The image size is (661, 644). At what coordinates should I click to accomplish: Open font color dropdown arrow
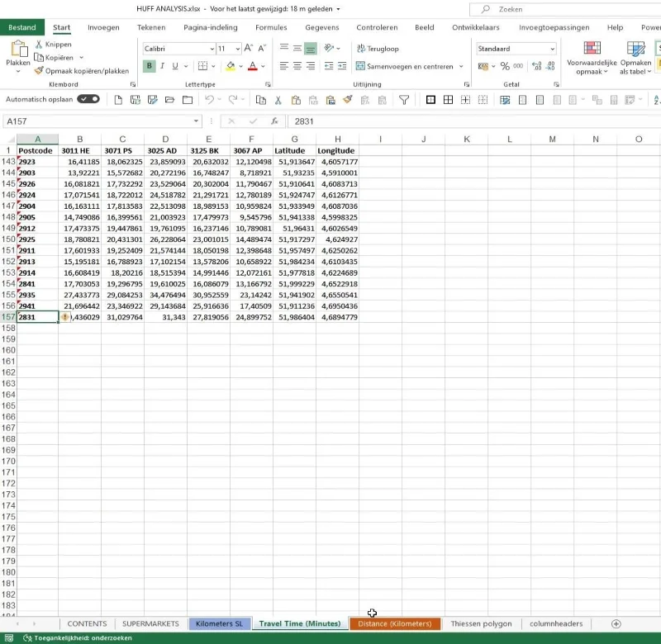263,66
